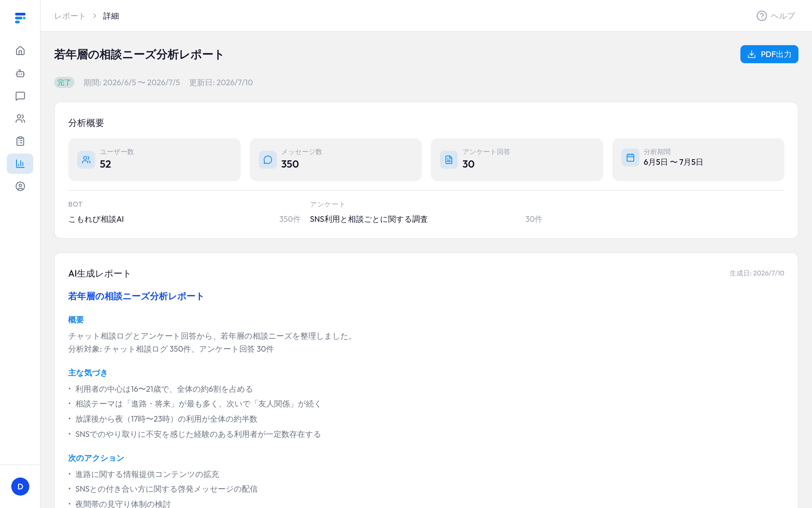Click the メッセージ数 speech bubble icon
The image size is (812, 508).
(267, 159)
